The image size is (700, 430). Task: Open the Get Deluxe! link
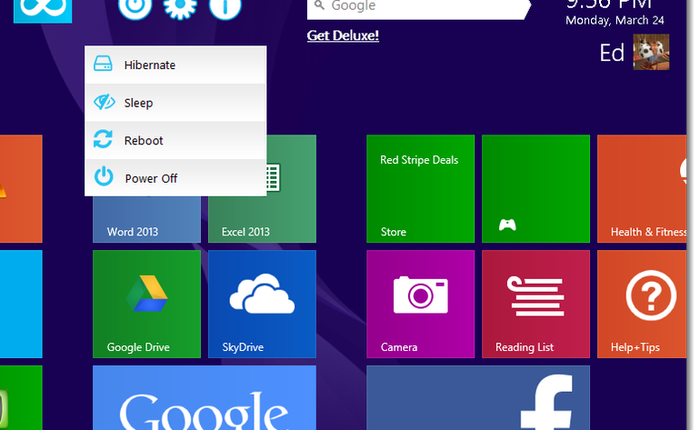343,35
